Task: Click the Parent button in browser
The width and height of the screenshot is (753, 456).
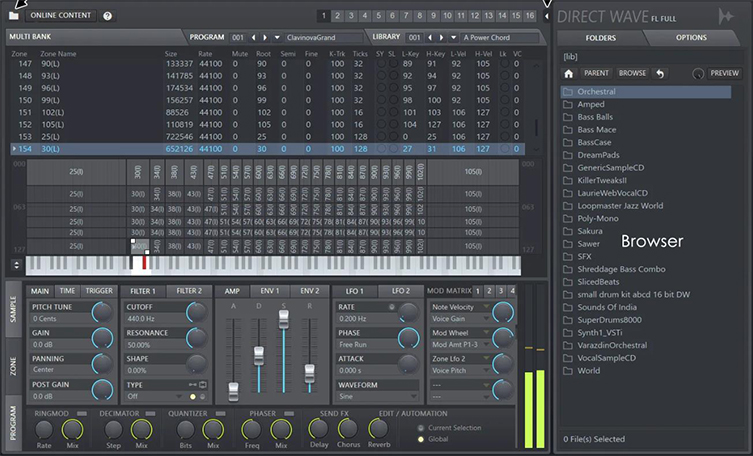Action: coord(597,74)
